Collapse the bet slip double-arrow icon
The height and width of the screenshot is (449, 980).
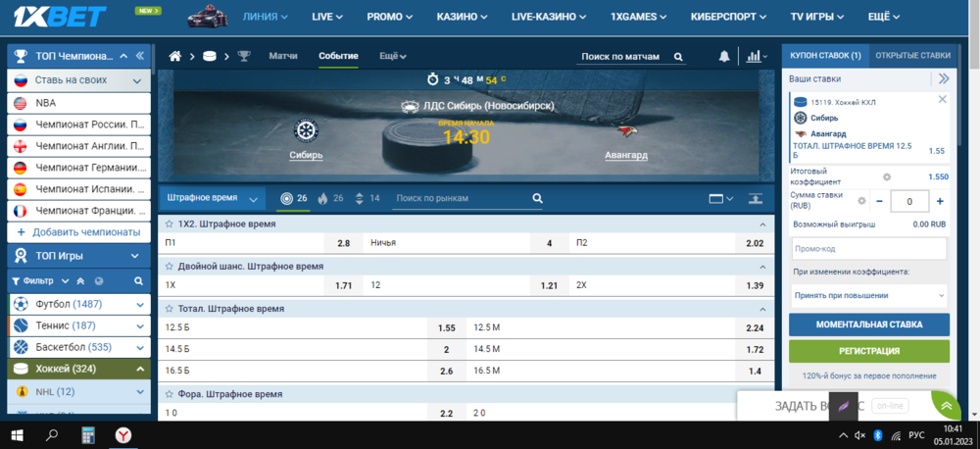pos(944,78)
